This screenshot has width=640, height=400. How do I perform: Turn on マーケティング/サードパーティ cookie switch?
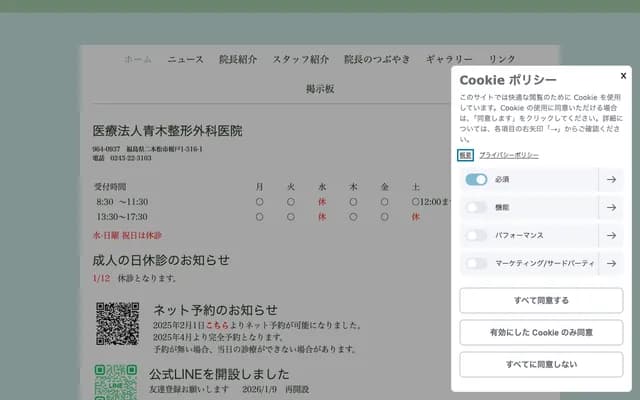476,264
